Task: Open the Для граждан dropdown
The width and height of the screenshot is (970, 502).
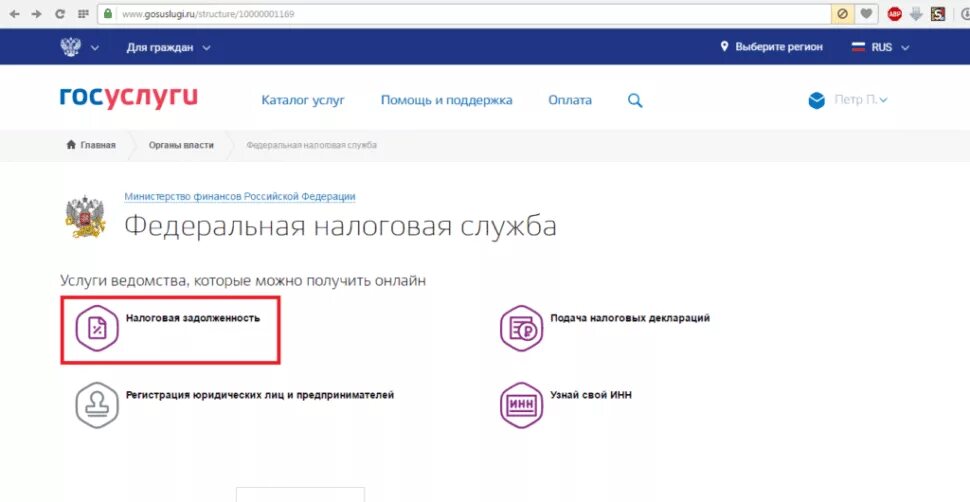Action: (168, 47)
